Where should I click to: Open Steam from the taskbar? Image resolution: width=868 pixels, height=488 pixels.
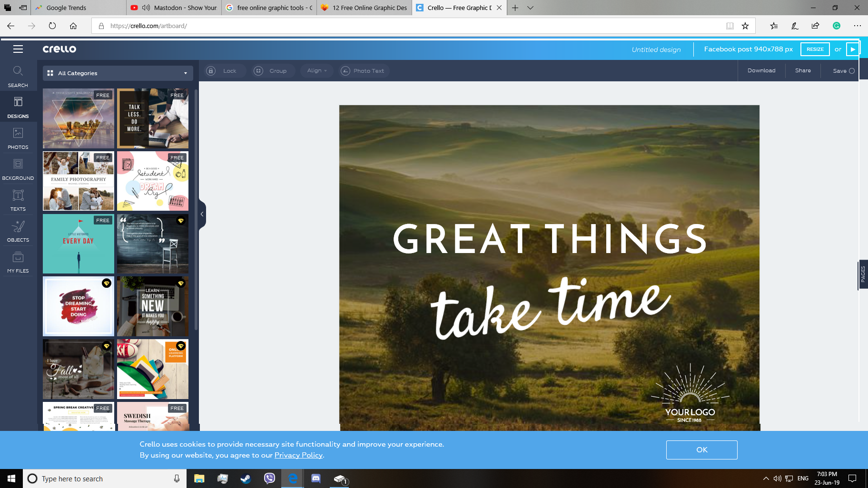[x=246, y=478]
